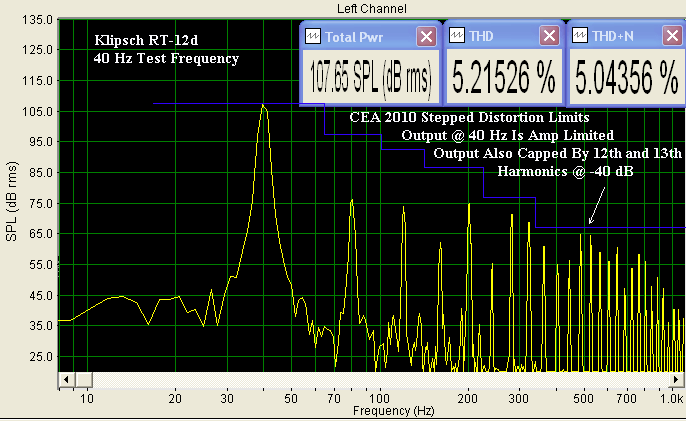Screen dimensions: 686x421
Task: Click the 100 frequency axis label
Action: 379,399
